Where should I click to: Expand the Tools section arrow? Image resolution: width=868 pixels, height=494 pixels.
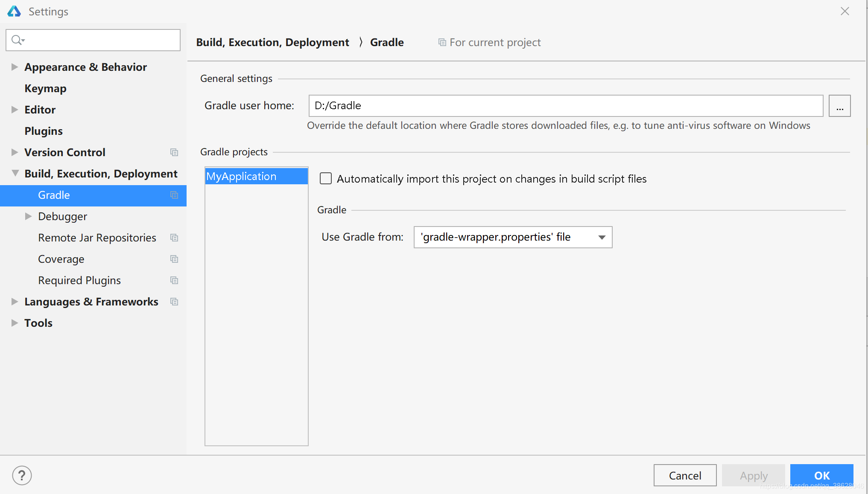[x=15, y=323]
